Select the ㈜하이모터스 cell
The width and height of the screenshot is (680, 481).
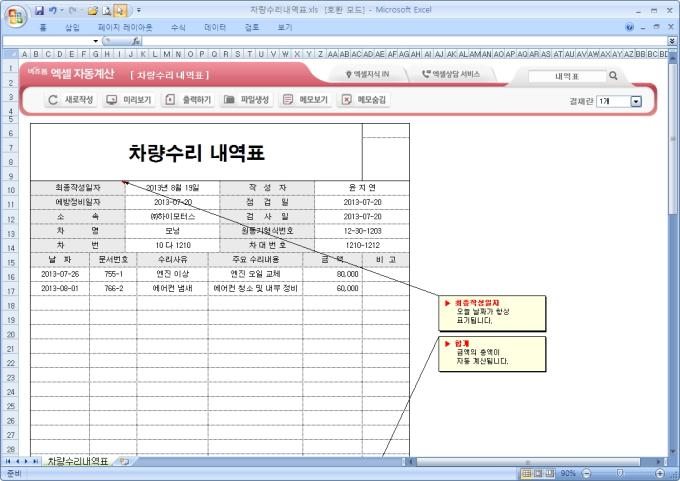coord(173,216)
